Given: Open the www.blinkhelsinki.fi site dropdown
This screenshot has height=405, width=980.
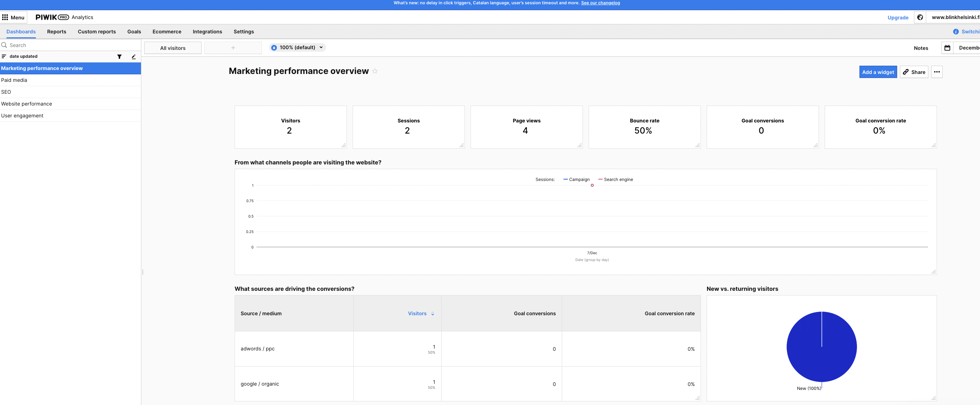Looking at the screenshot, I should coord(953,17).
